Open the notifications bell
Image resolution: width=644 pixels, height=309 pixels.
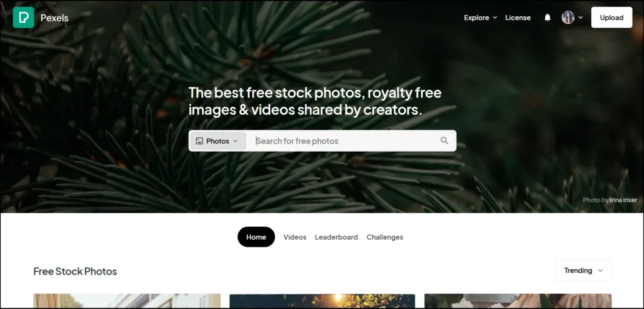(547, 17)
